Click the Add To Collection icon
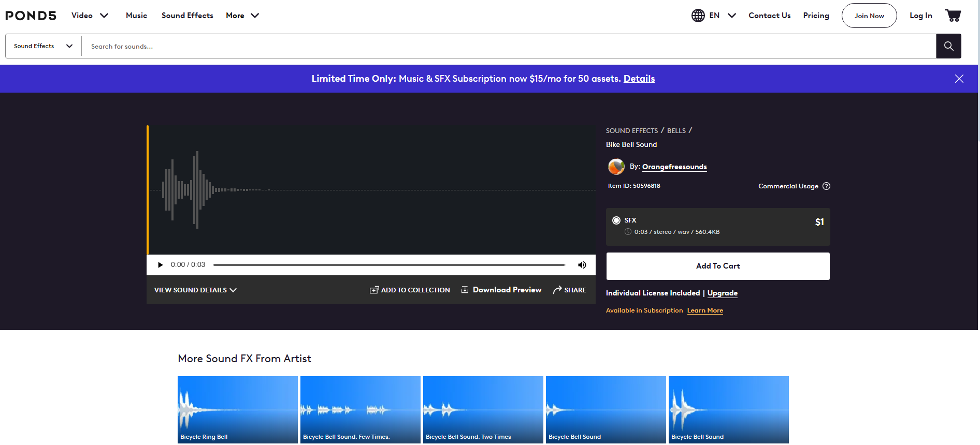The width and height of the screenshot is (980, 445). point(374,290)
